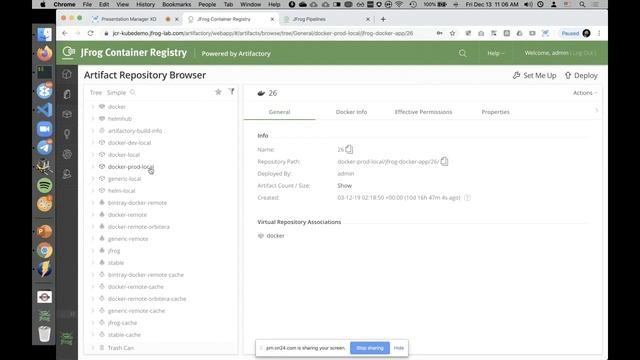The image size is (640, 360).
Task: Expand the docker-dev-local node
Action: (93, 142)
